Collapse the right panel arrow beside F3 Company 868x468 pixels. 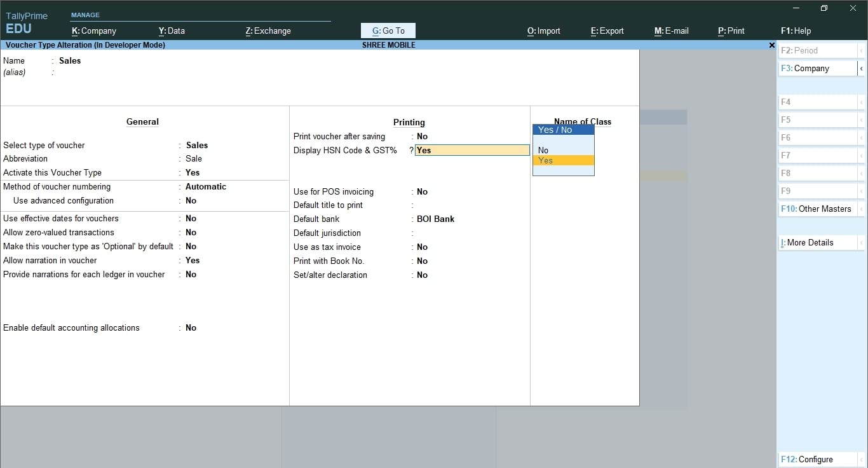click(862, 68)
